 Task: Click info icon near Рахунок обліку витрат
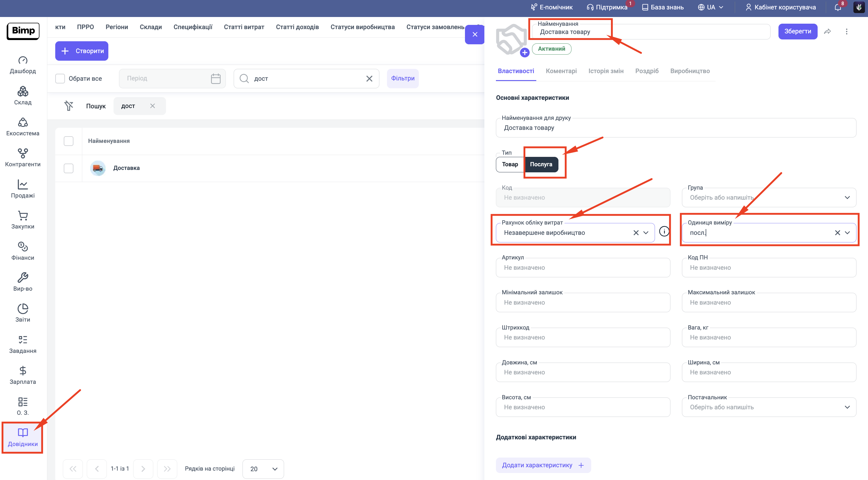tap(664, 232)
